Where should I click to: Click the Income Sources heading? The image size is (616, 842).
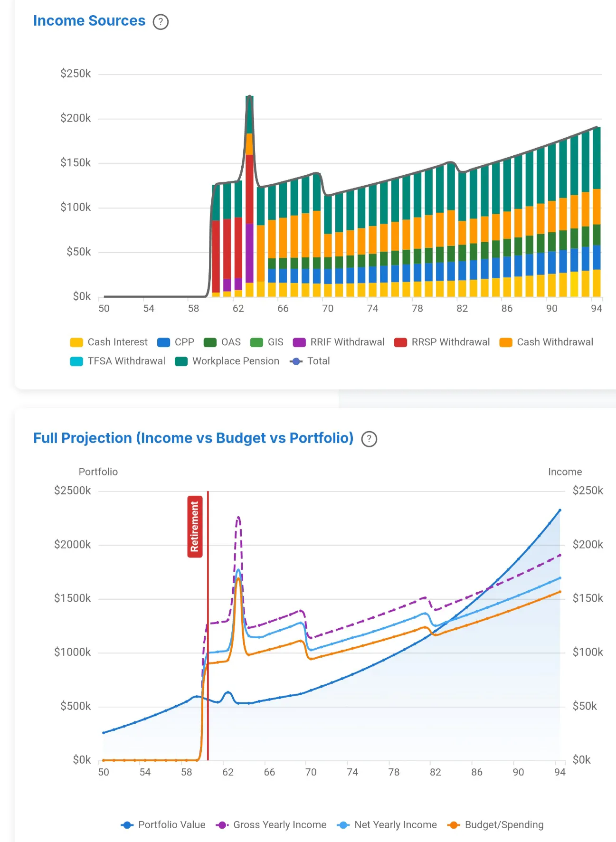[89, 21]
